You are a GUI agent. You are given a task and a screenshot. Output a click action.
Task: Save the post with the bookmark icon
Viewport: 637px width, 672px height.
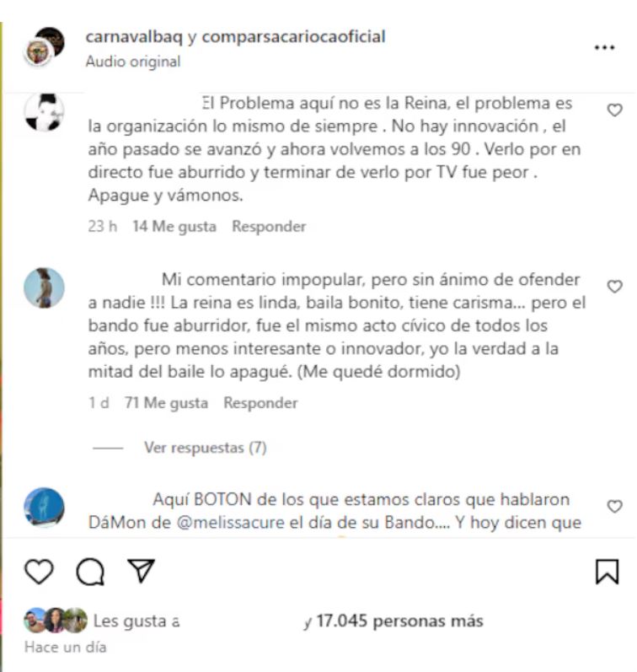point(607,572)
